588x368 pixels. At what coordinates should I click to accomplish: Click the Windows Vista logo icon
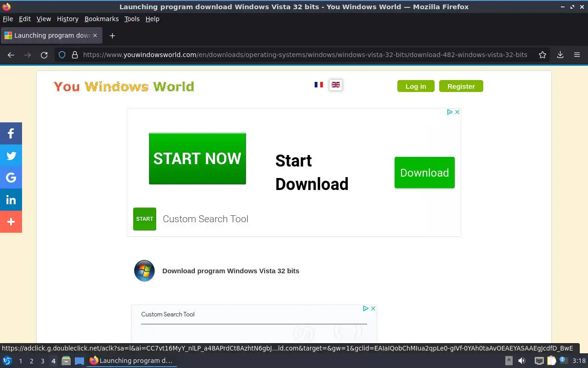(x=144, y=270)
